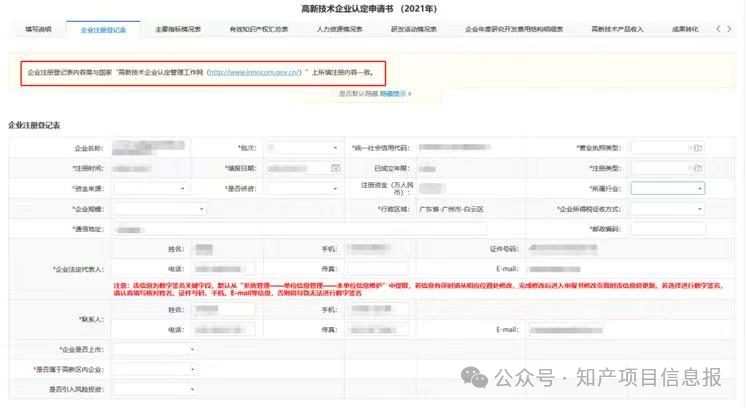Image resolution: width=746 pixels, height=408 pixels.
Task: Click the 广东省-广州市-白云区 region value
Action: tap(451, 209)
